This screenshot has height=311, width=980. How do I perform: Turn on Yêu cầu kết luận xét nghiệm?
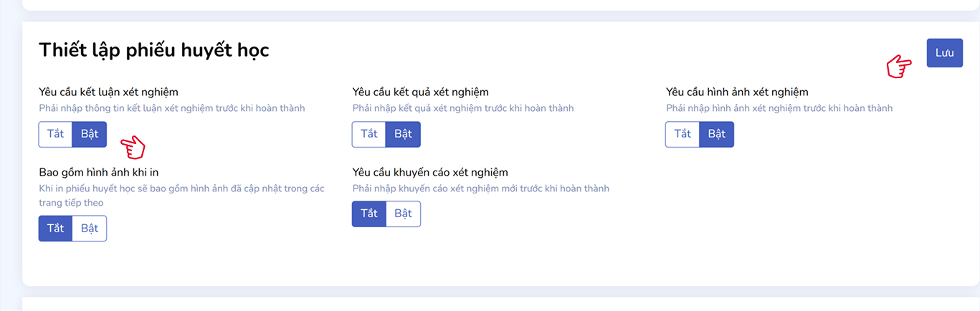(x=90, y=134)
